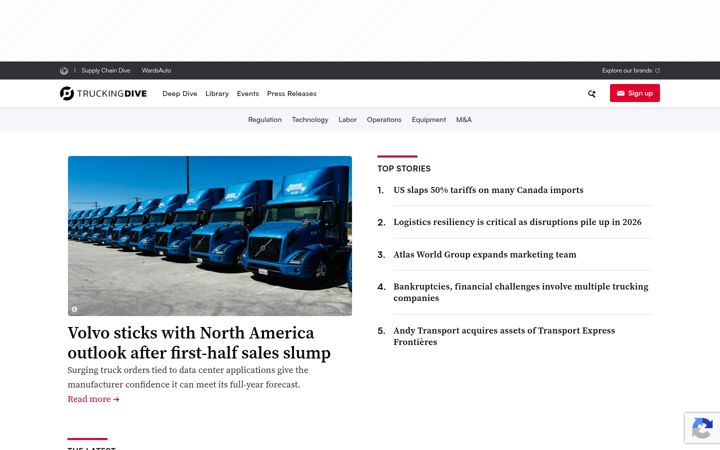Click the Read more link
Viewport: 720px width, 450px height.
(x=93, y=399)
